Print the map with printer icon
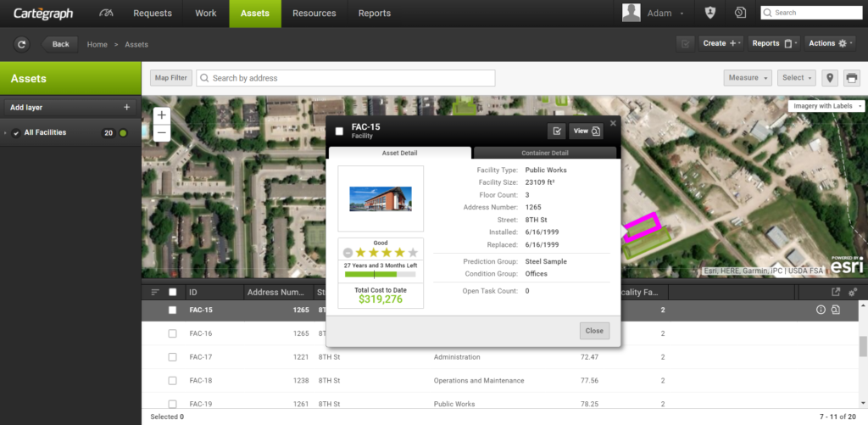 click(x=852, y=78)
